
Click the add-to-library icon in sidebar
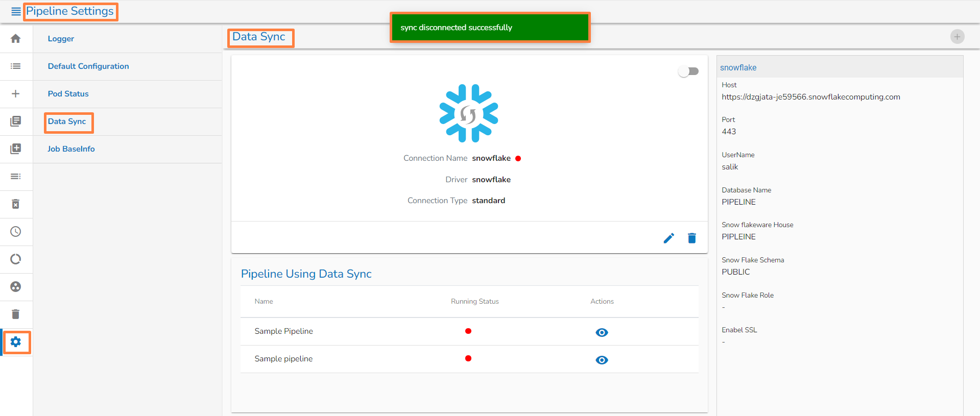coord(16,149)
